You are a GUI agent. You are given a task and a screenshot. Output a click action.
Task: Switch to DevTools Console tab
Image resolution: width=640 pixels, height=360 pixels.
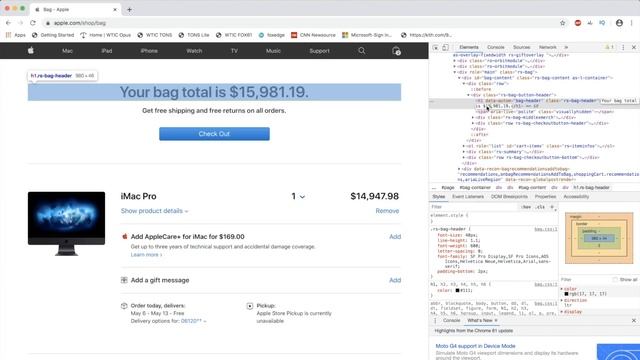(x=496, y=47)
